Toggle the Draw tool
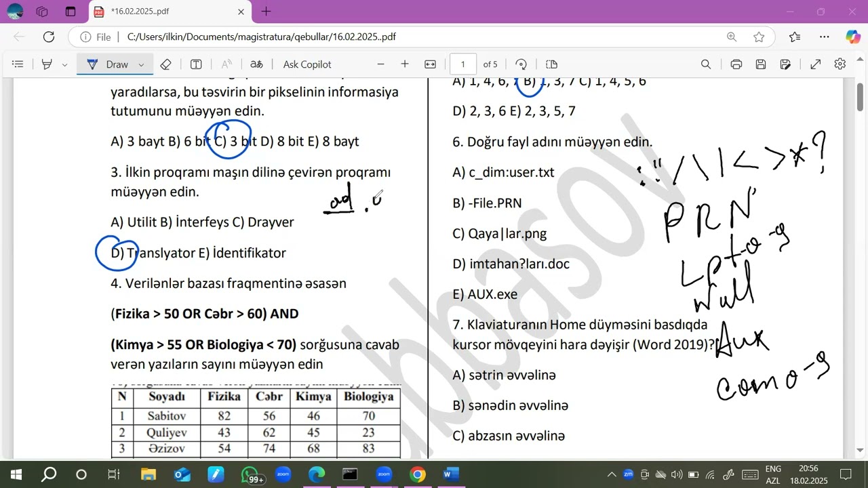The width and height of the screenshot is (868, 488). point(107,64)
